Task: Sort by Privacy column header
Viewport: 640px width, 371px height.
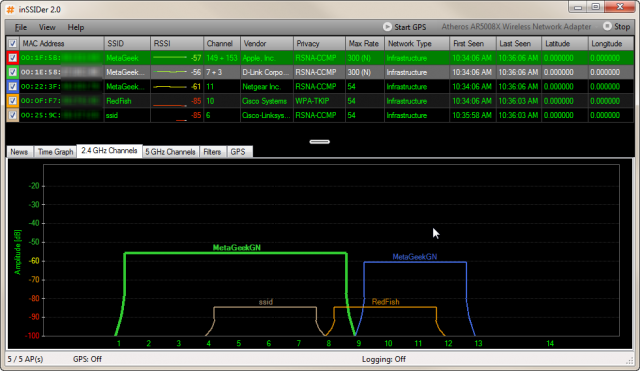Action: [319, 44]
